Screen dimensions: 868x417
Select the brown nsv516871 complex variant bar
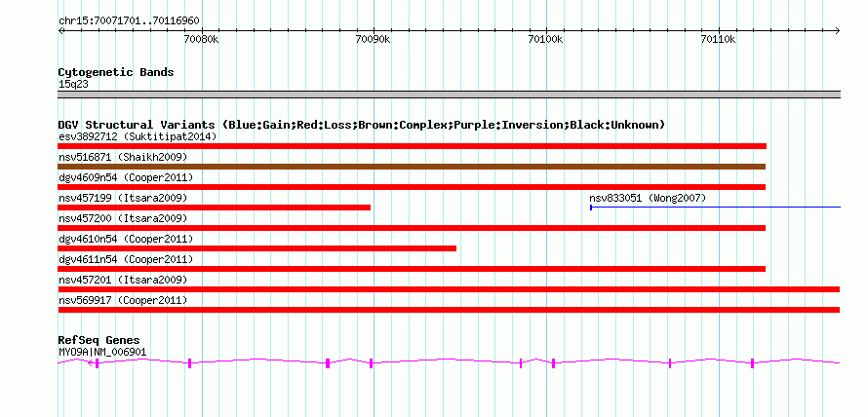click(x=412, y=167)
